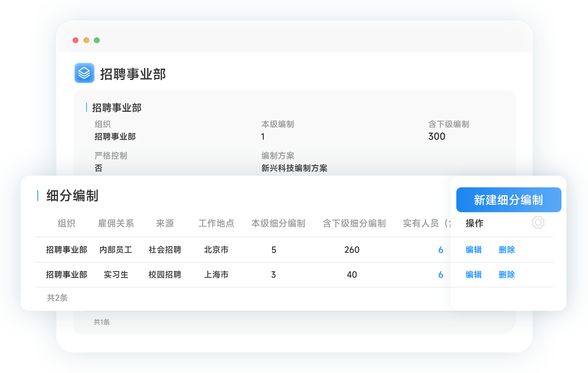Click the 本级细分编制 column header
The image size is (588, 373).
click(278, 223)
